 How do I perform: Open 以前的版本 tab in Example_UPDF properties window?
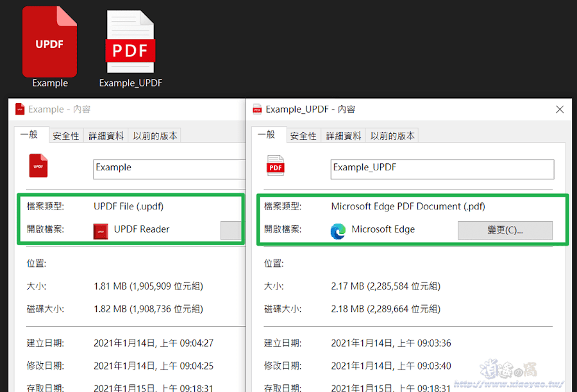(x=392, y=136)
